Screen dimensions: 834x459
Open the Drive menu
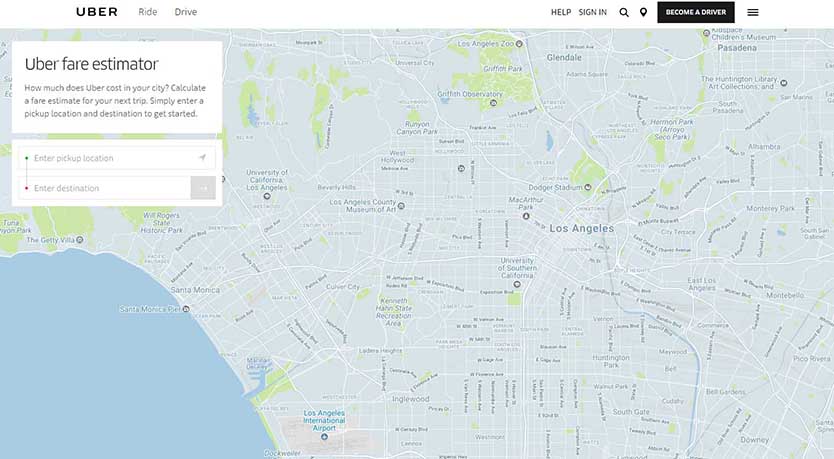186,12
